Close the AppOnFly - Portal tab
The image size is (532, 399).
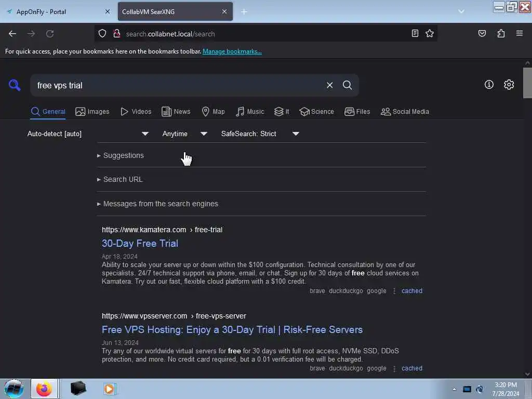click(x=108, y=11)
